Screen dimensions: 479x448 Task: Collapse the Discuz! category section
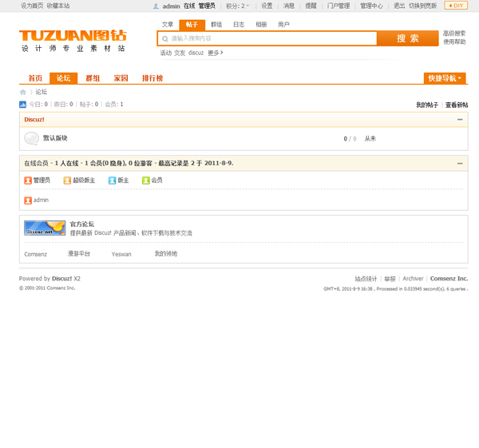point(460,120)
